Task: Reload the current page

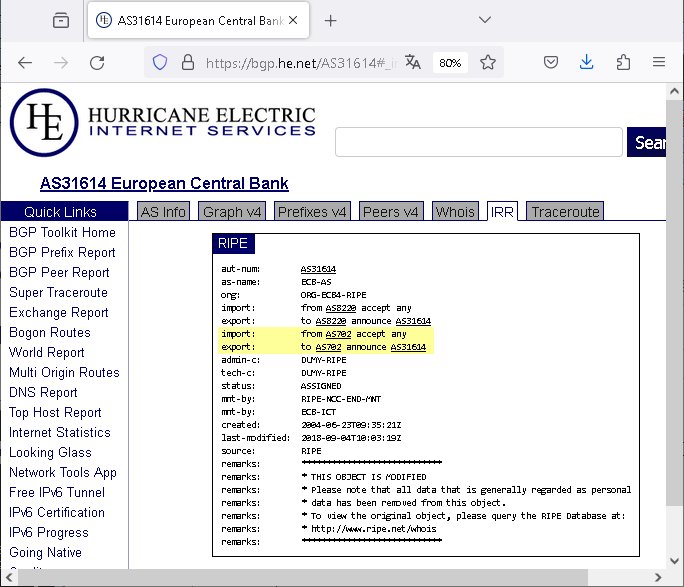Action: pos(97,63)
